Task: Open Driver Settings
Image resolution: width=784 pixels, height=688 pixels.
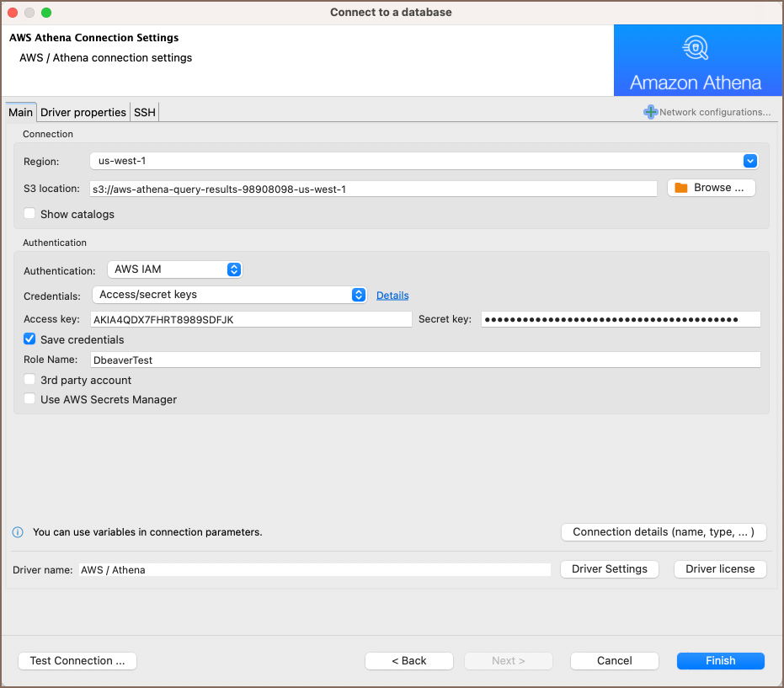Action: click(610, 569)
